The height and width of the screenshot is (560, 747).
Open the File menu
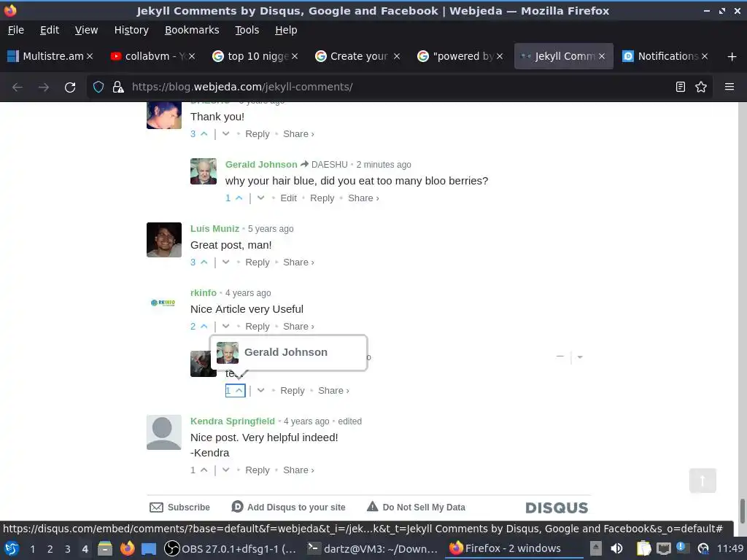[16, 30]
